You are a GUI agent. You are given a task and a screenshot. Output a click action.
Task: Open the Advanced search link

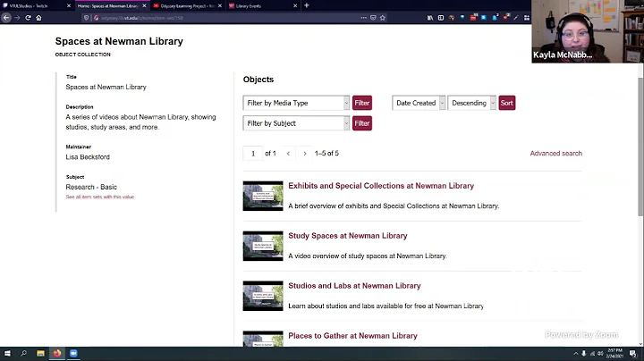pos(555,154)
